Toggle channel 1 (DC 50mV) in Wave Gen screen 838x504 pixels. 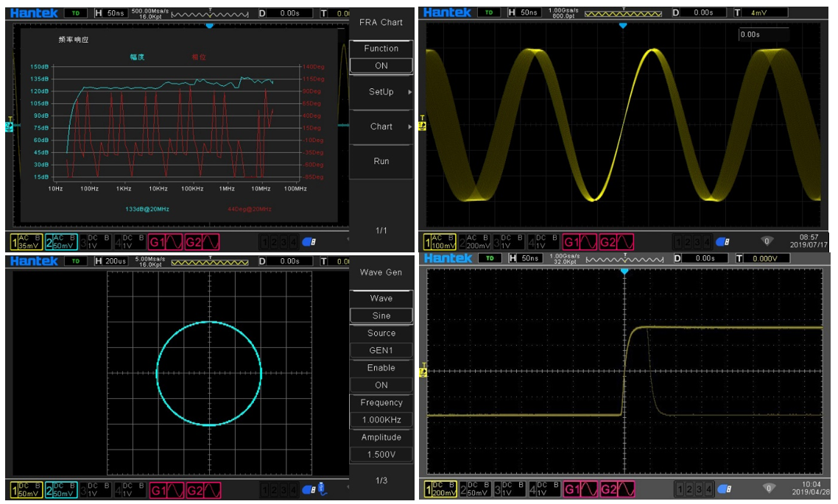click(27, 491)
